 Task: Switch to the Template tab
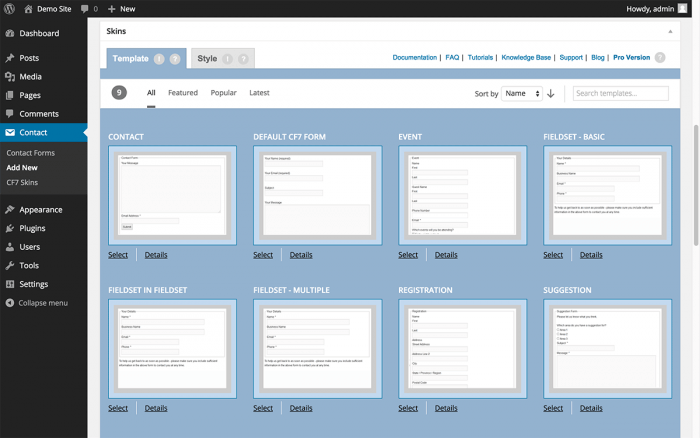click(x=146, y=58)
